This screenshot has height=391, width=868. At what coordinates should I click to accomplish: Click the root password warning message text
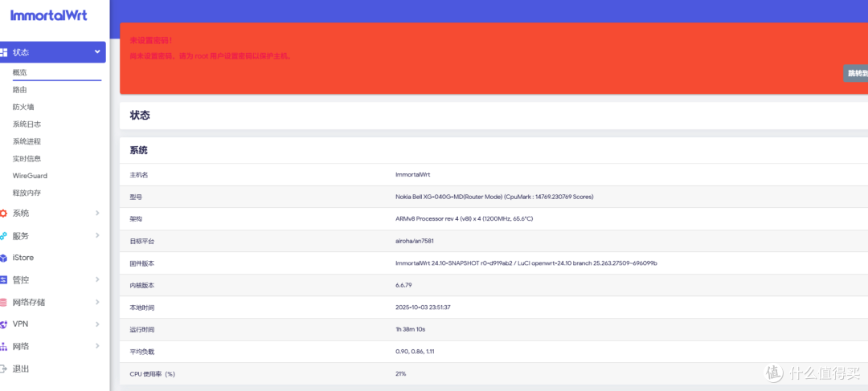tap(211, 56)
